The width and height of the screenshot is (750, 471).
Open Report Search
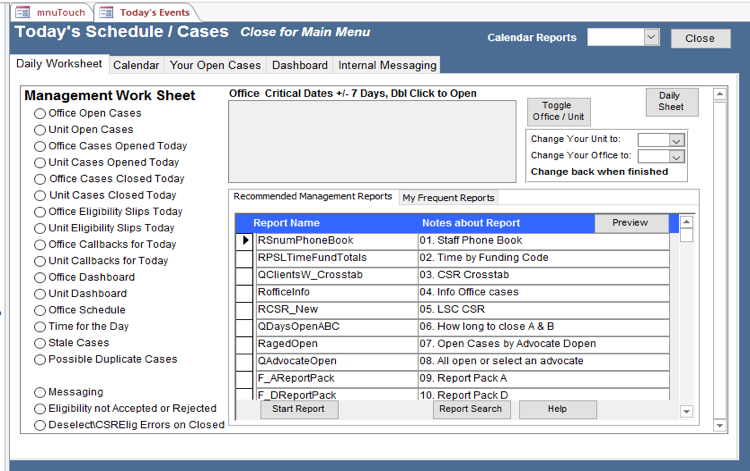click(x=470, y=409)
